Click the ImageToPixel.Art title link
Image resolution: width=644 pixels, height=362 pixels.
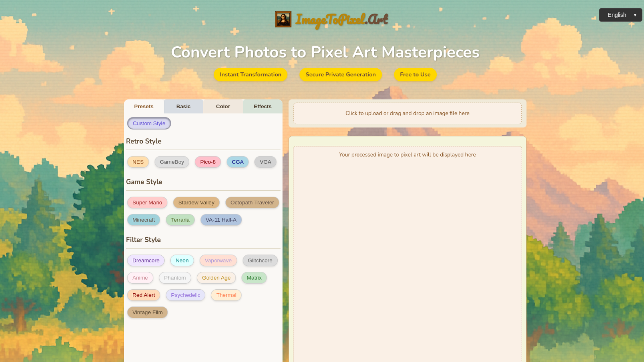(x=341, y=19)
